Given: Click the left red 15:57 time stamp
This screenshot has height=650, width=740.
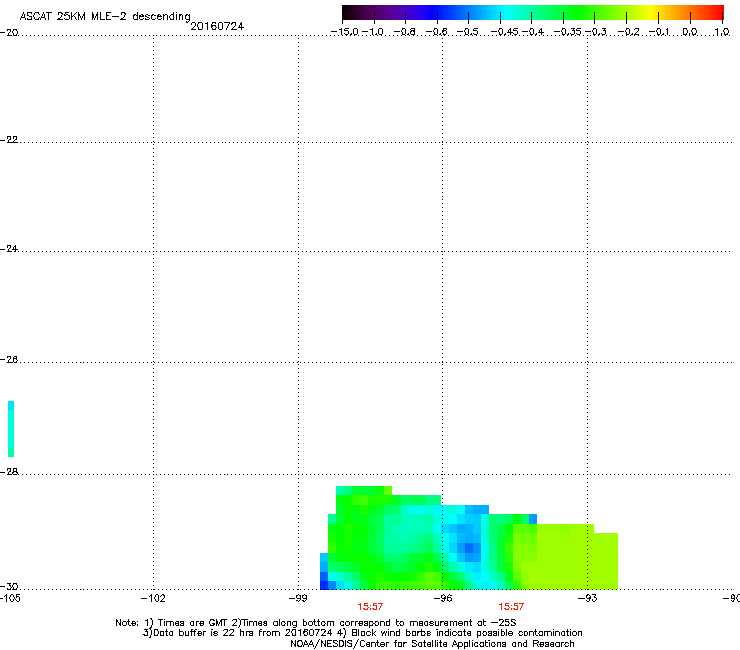Looking at the screenshot, I should (x=370, y=607).
